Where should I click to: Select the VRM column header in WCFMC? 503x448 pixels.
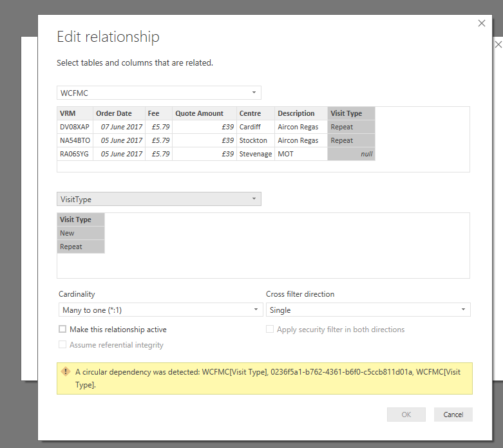coord(75,113)
